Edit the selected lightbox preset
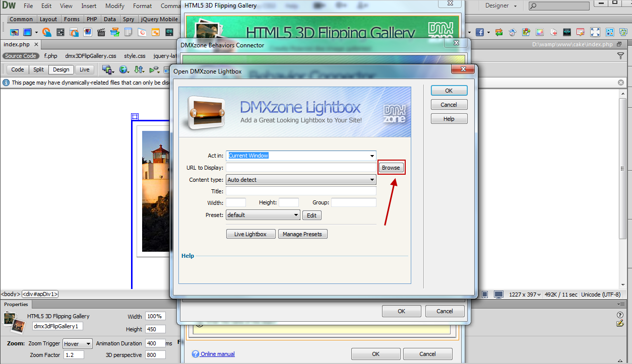This screenshot has width=632, height=364. [311, 215]
